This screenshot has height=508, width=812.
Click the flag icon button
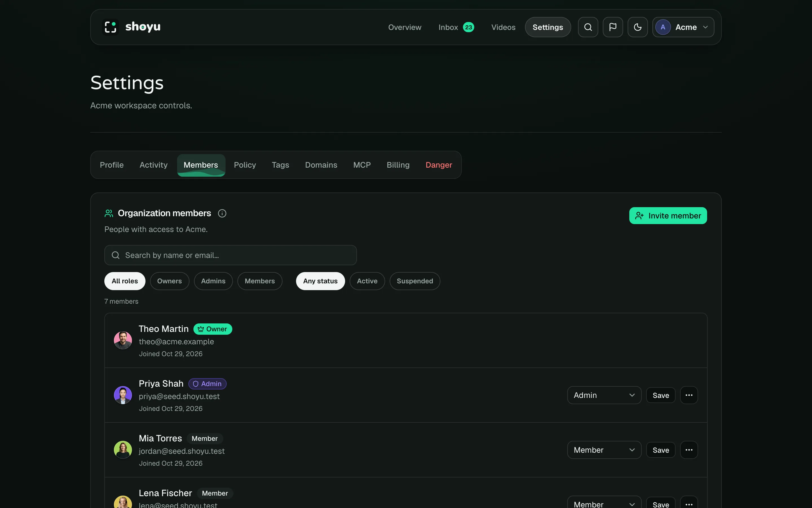tap(613, 27)
